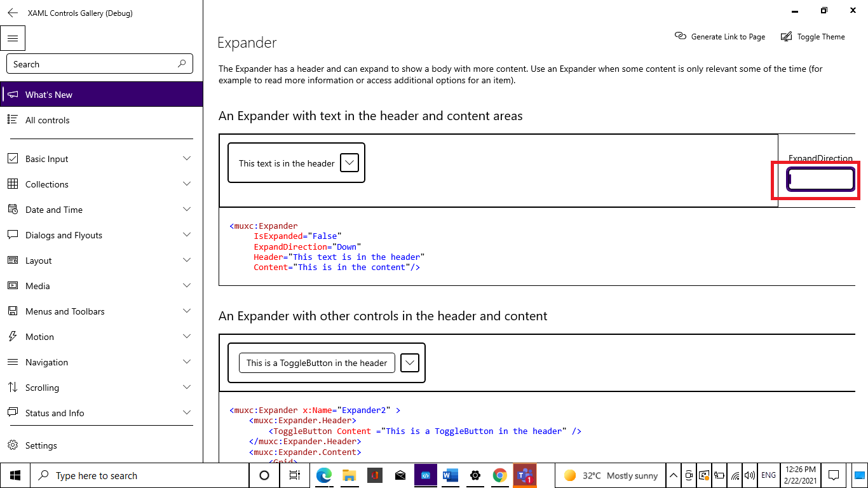The image size is (868, 488).
Task: Click the Basic Input checkbox icon
Action: (13, 159)
